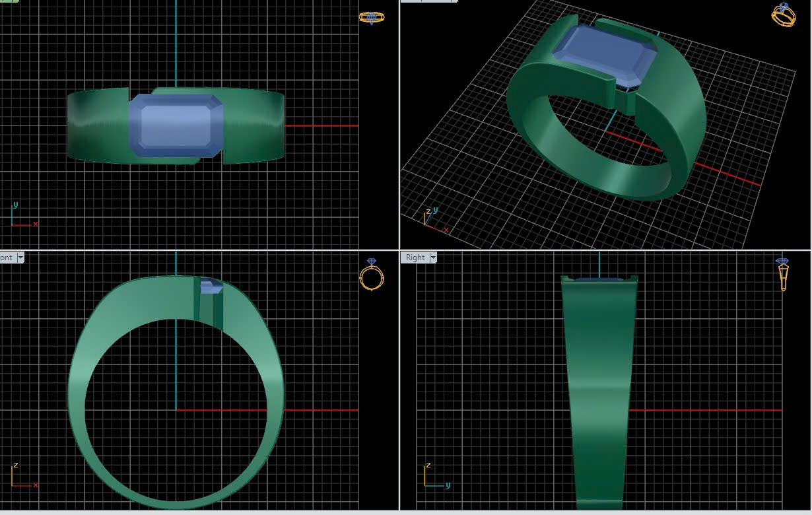Click the Front viewport title label
812x515 pixels.
7,257
